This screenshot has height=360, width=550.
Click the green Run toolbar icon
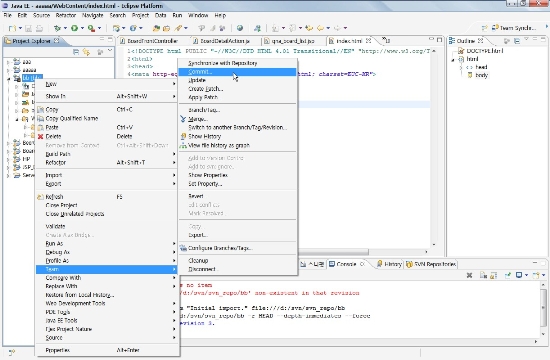coord(74,28)
